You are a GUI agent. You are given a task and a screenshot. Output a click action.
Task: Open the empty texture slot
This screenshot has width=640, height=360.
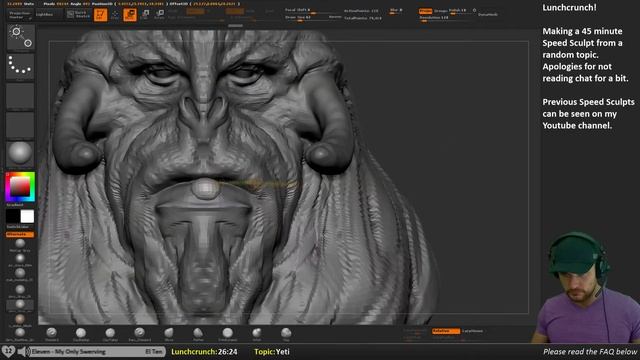(20, 125)
